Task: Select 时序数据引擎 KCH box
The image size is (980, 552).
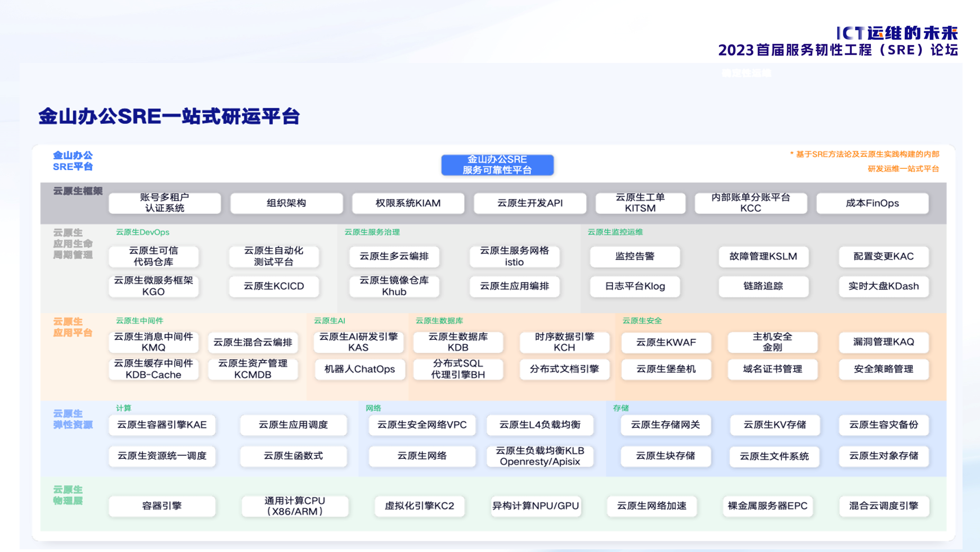Action: pos(564,342)
